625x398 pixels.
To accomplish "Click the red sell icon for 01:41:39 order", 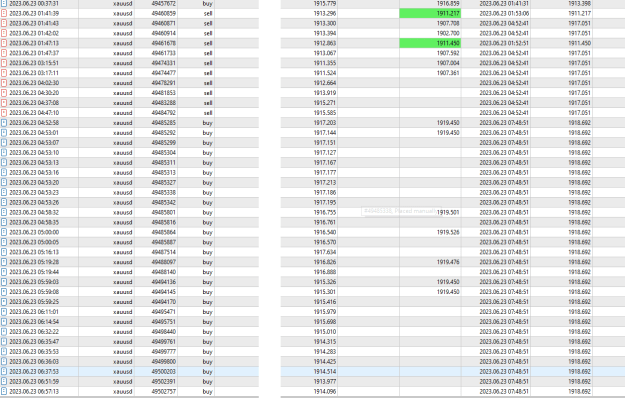I will (x=4, y=13).
